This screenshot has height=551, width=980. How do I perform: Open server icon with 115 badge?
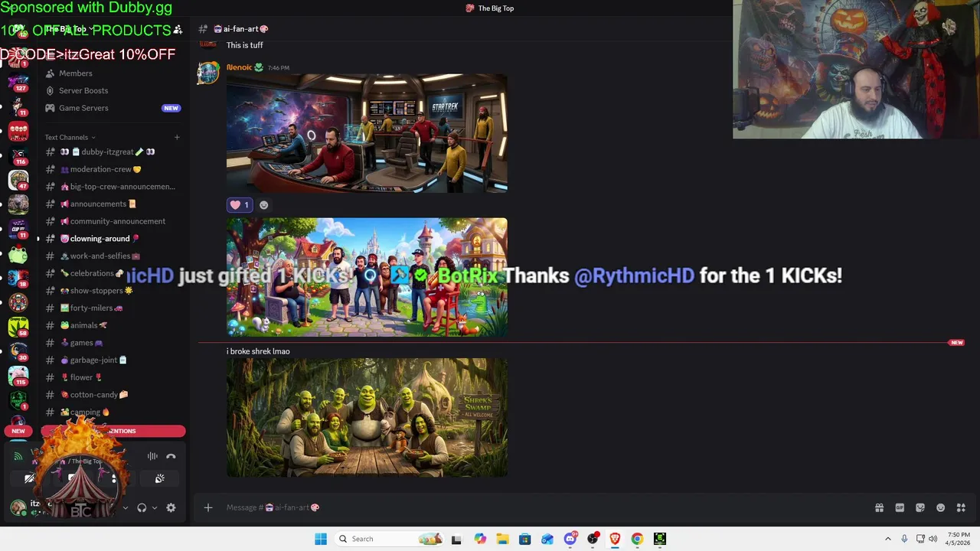point(18,375)
